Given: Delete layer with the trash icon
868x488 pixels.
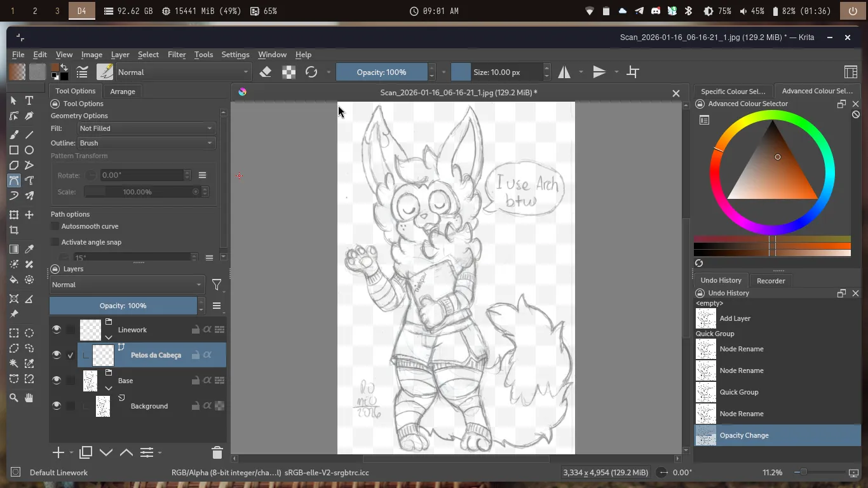Looking at the screenshot, I should coord(217,452).
